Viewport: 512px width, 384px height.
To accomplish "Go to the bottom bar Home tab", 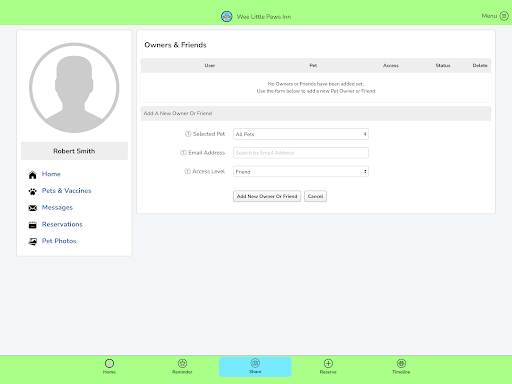I will (x=109, y=366).
